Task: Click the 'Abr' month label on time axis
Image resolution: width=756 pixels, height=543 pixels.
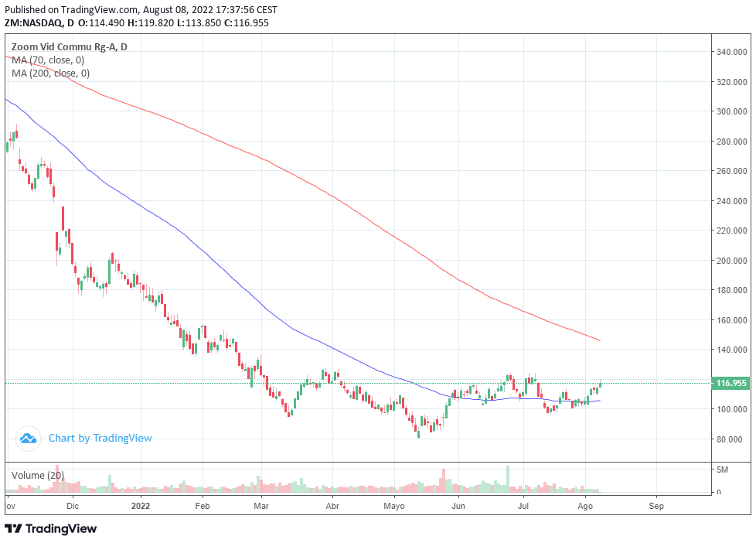Action: click(332, 506)
